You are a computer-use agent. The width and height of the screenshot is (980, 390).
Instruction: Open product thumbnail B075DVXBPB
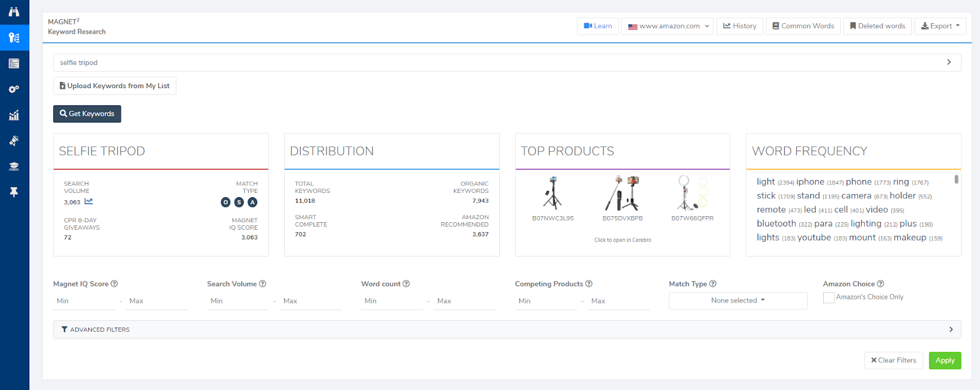click(x=622, y=193)
